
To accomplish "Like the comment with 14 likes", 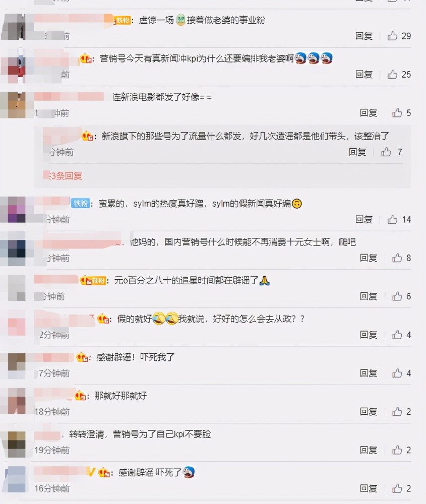I will [x=392, y=219].
